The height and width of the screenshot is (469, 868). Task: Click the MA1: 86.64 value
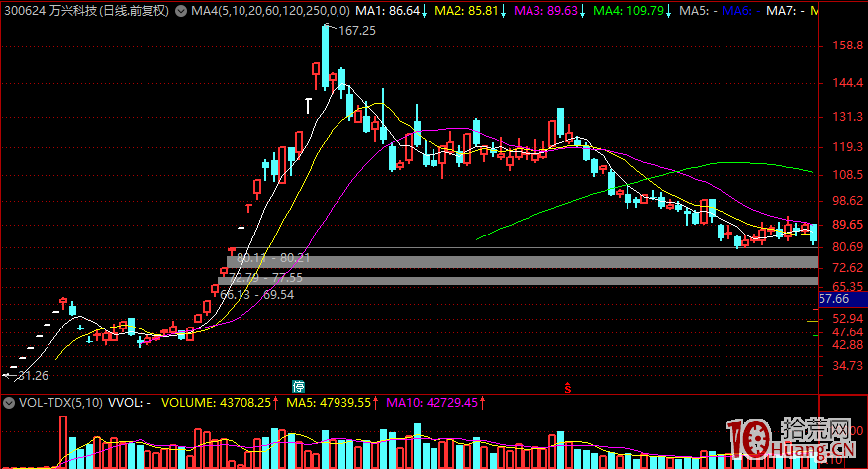pyautogui.click(x=387, y=11)
